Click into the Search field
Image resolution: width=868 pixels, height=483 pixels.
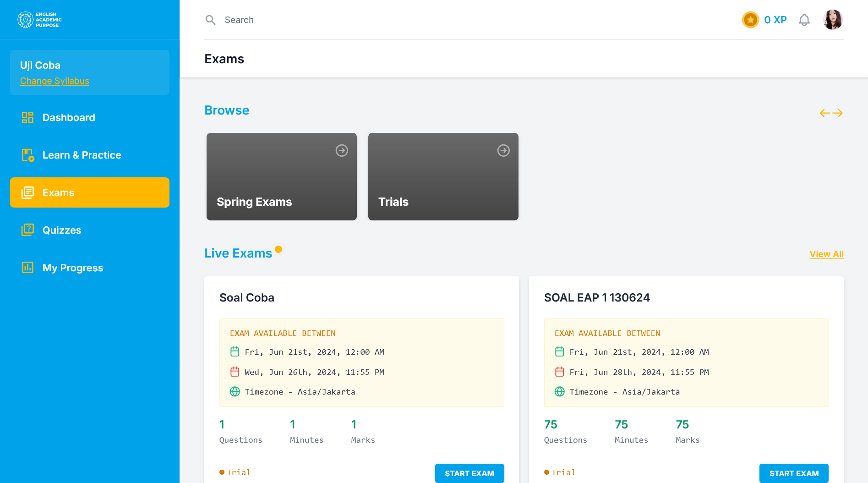[x=321, y=20]
